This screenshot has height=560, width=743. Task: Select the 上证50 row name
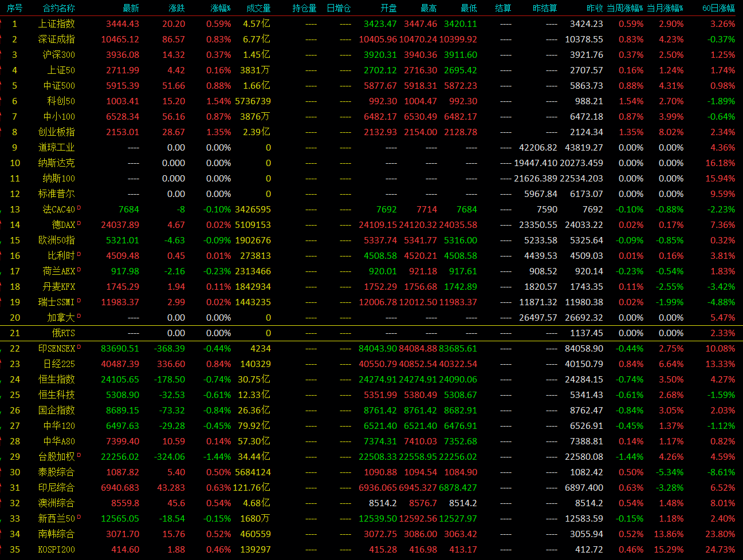tap(61, 70)
